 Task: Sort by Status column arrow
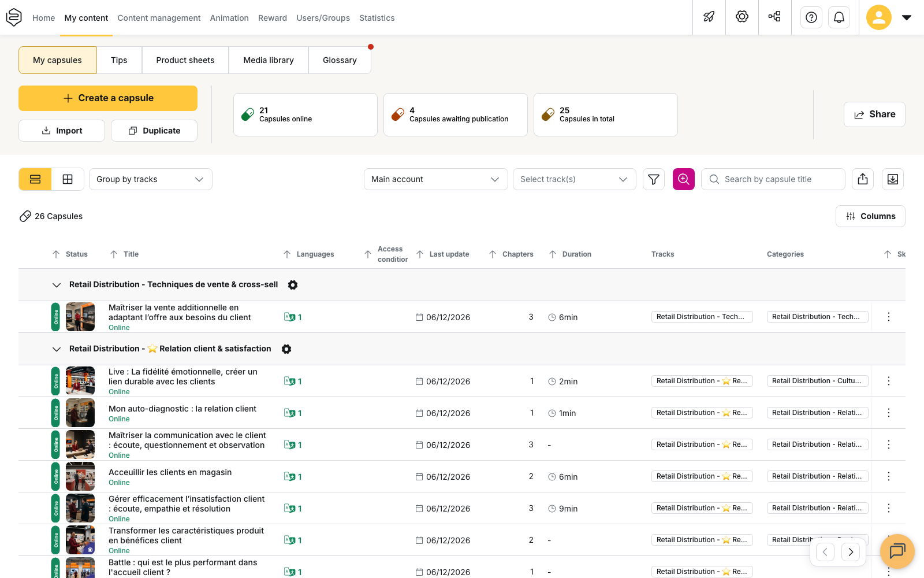(x=56, y=254)
